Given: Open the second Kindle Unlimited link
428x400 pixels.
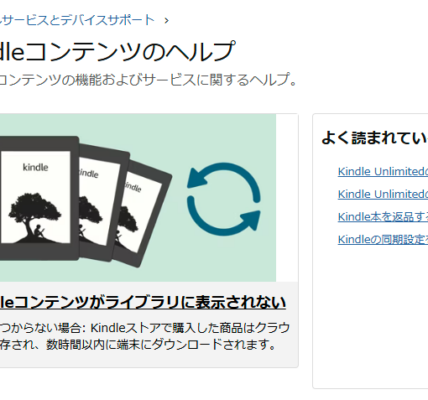Looking at the screenshot, I should 383,194.
